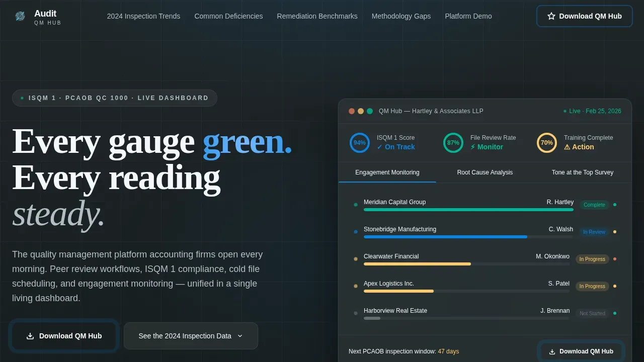Viewport: 644px width, 362px height.
Task: Click the green window dot in QM Hub panel
Action: tap(370, 111)
